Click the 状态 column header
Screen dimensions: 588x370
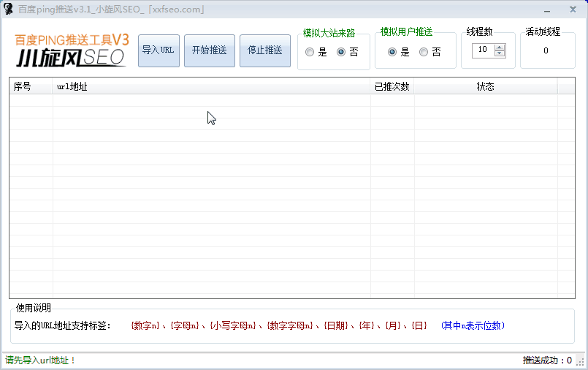(x=485, y=86)
